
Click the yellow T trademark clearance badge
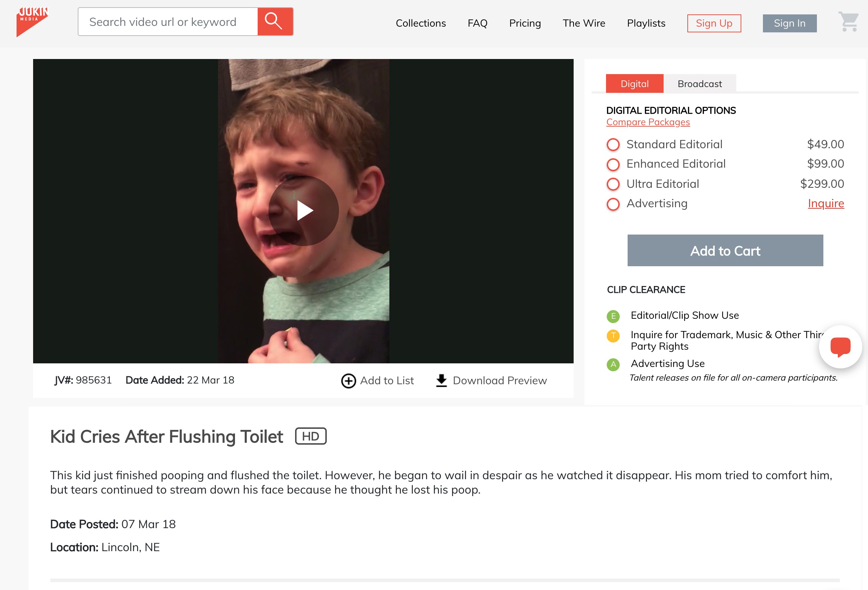[x=613, y=336]
